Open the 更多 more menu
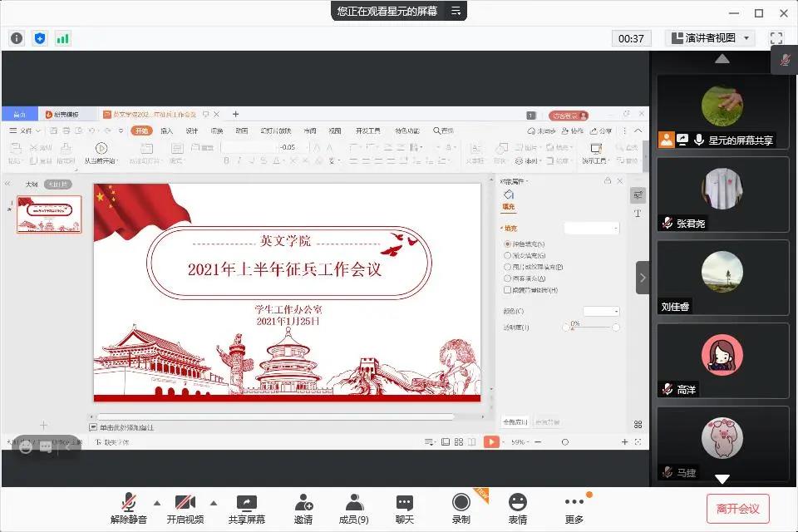Image resolution: width=798 pixels, height=532 pixels. [x=574, y=509]
